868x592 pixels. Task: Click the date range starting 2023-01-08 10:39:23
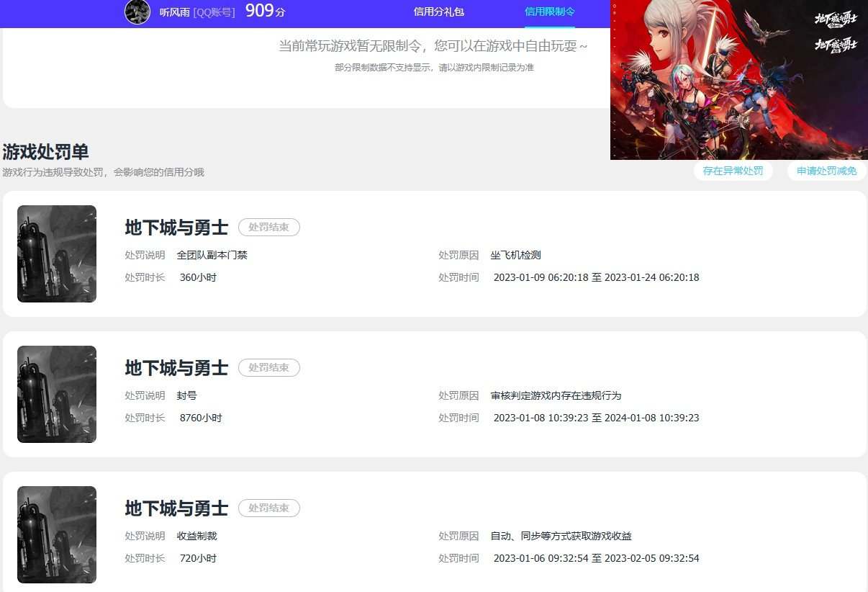[x=597, y=418]
